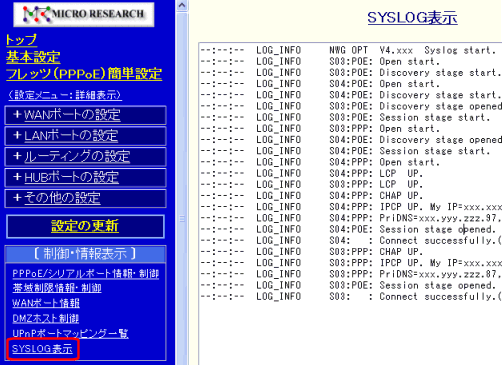Open the WANポート情報 link
The width and height of the screenshot is (502, 365).
click(x=46, y=303)
